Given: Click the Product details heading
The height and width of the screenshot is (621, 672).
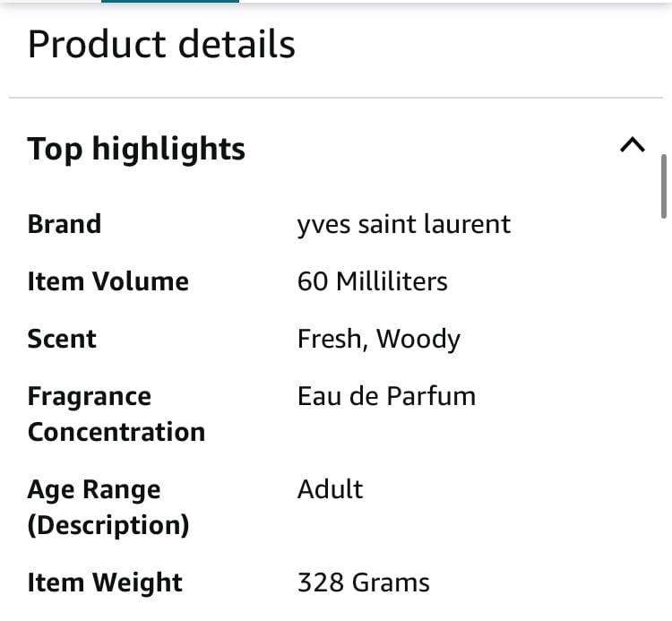Looking at the screenshot, I should click(x=161, y=44).
